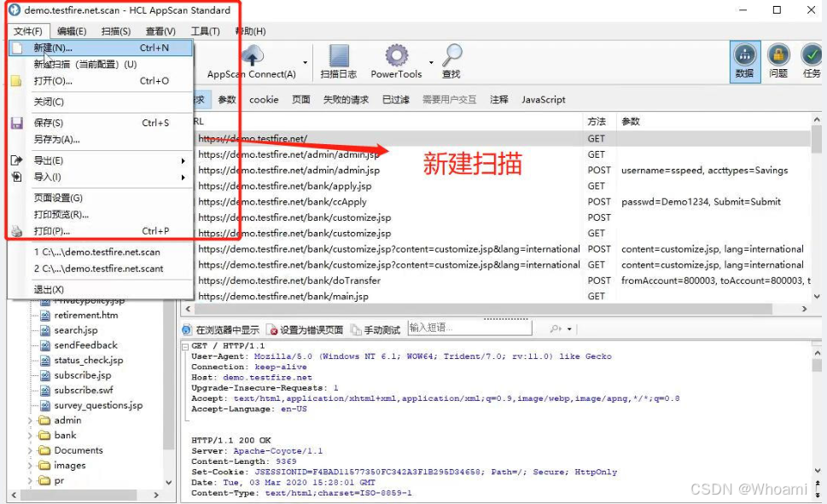Screen dimensions: 827x504
Task: Open the Tools menu
Action: (205, 31)
